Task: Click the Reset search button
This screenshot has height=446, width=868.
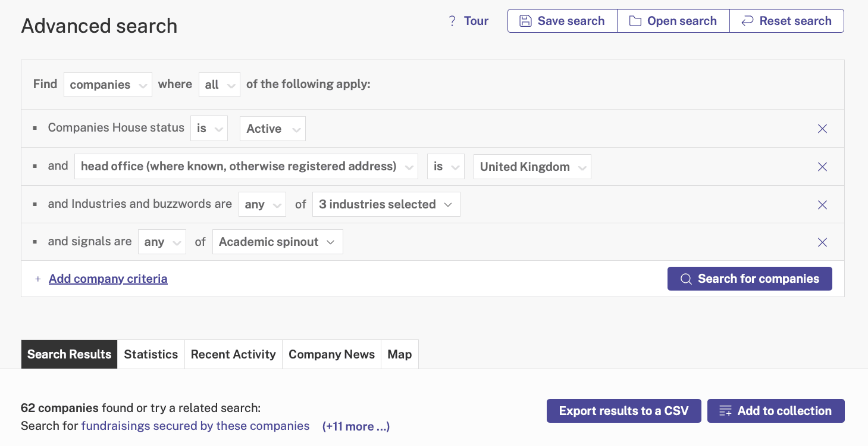Action: (786, 21)
